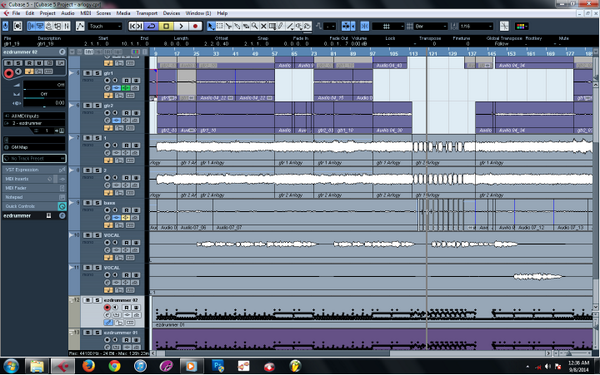Select the Split scissors tool
Viewport: 600px width, 375px height.
click(x=228, y=26)
